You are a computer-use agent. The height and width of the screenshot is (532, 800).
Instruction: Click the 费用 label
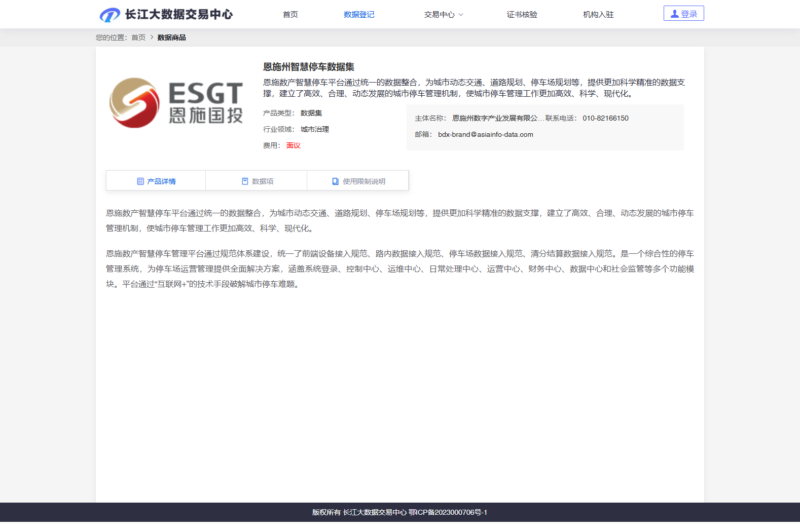271,145
